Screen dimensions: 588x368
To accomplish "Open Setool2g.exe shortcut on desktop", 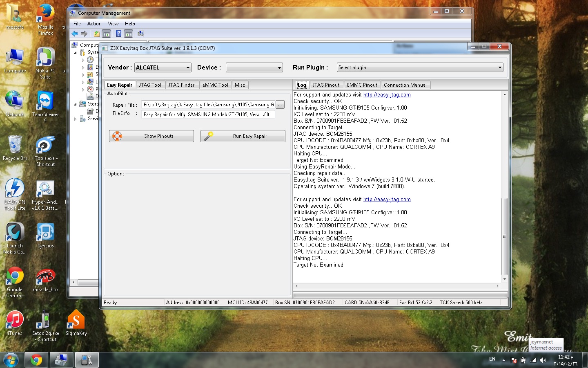I will tap(45, 326).
